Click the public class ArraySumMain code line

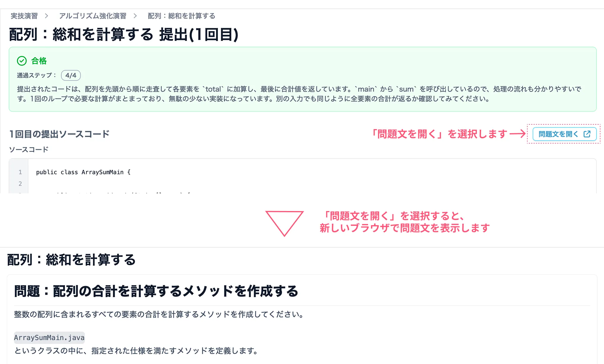(83, 172)
